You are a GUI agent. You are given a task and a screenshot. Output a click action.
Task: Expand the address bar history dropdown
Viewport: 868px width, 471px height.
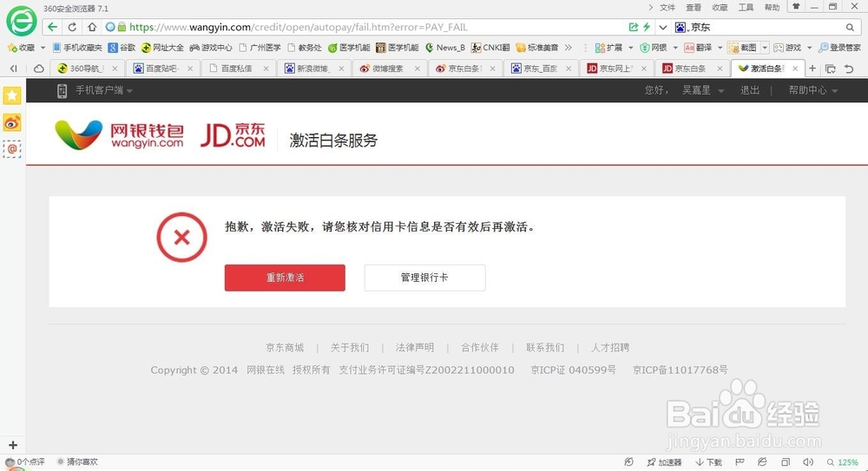click(x=662, y=27)
